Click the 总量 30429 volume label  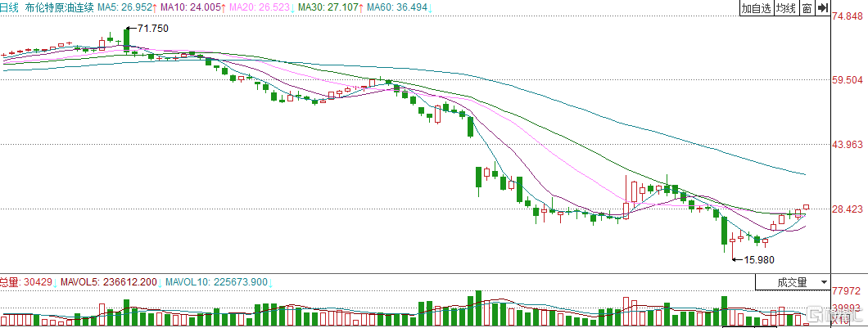tap(26, 282)
